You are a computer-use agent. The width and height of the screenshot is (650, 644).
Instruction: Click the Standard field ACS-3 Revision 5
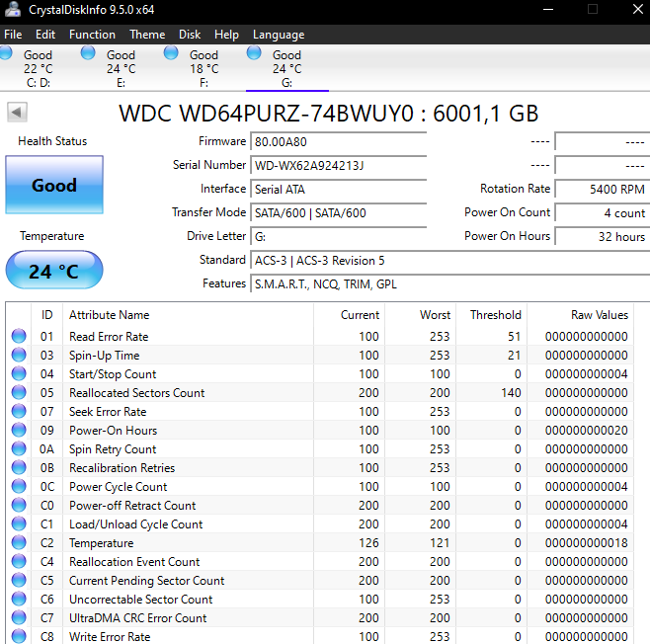pos(450,260)
